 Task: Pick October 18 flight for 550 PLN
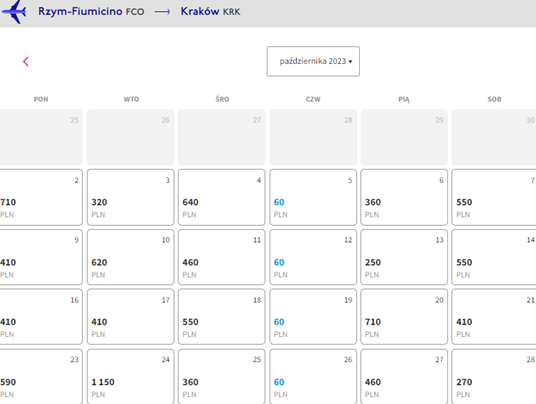click(x=222, y=317)
